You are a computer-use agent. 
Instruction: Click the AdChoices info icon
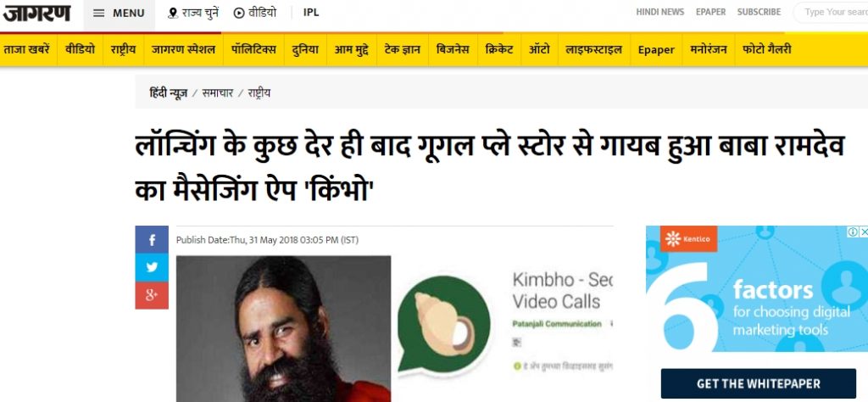853,232
